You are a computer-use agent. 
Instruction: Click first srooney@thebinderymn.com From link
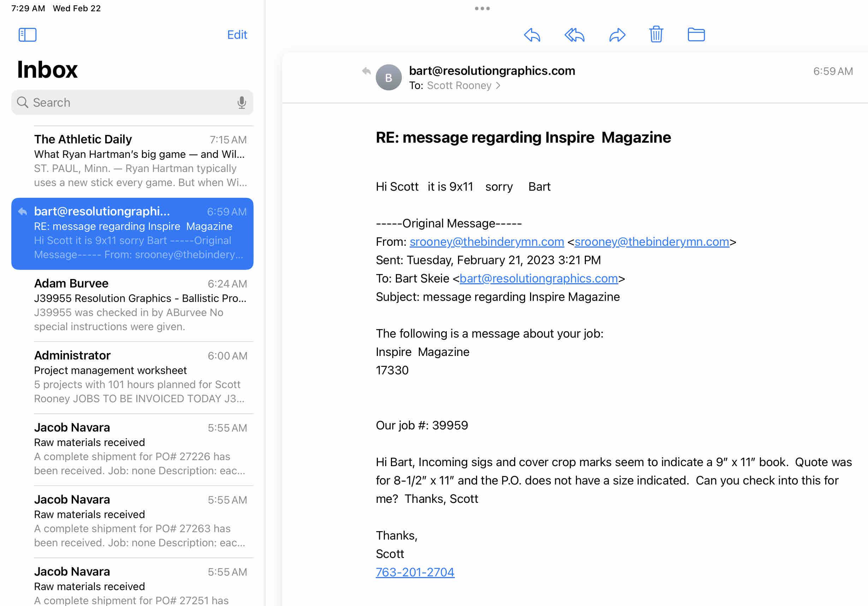pos(487,242)
